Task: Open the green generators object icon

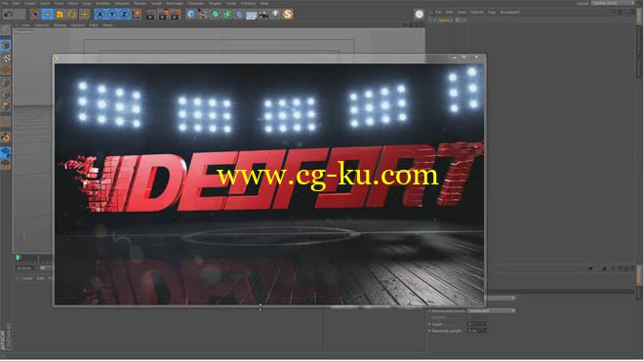Action: [215, 15]
